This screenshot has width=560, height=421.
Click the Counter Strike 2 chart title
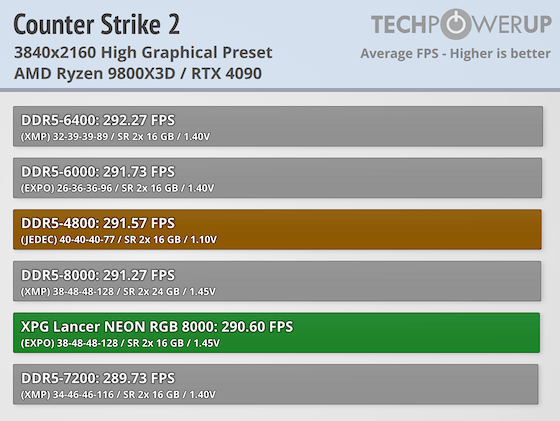pos(96,24)
